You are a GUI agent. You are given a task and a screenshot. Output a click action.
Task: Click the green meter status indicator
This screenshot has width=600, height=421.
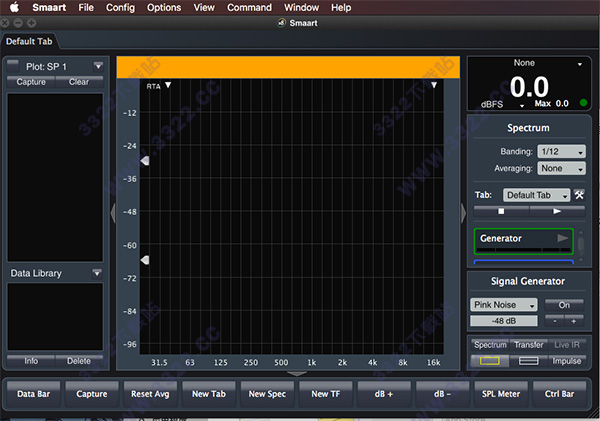pos(583,103)
